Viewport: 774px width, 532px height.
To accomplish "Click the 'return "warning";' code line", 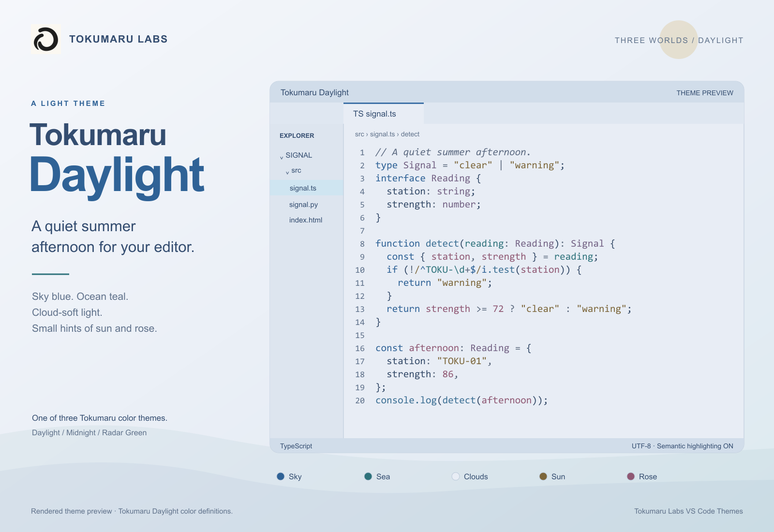I will coord(445,283).
